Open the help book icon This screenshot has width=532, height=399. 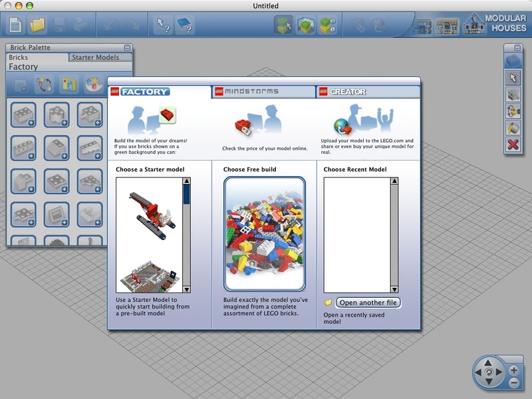[x=185, y=25]
